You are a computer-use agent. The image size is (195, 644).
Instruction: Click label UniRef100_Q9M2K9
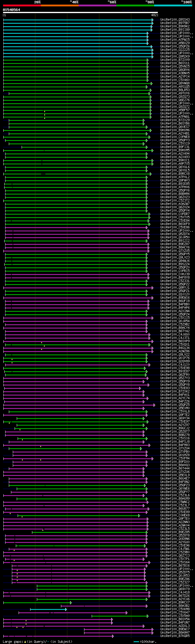pos(175,57)
